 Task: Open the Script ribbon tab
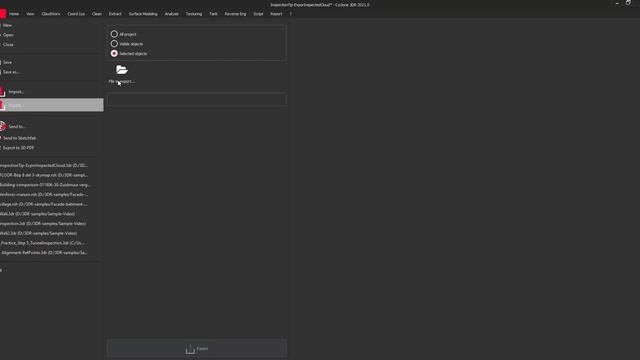point(258,14)
